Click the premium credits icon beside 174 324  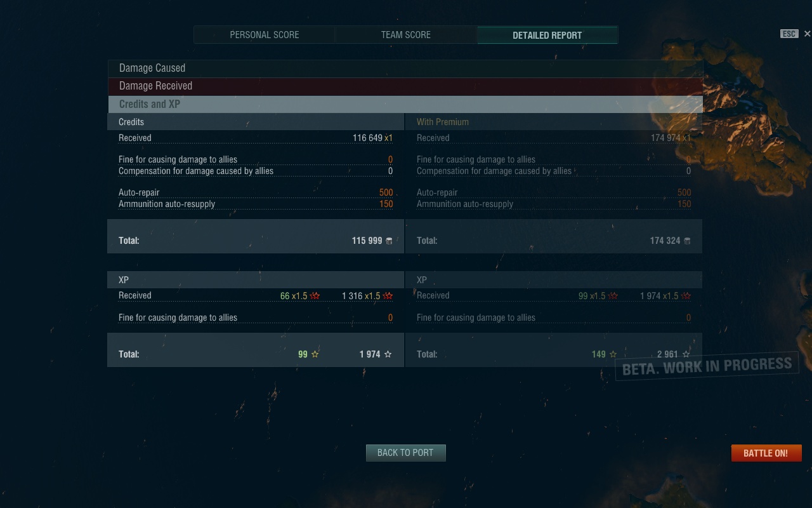687,241
